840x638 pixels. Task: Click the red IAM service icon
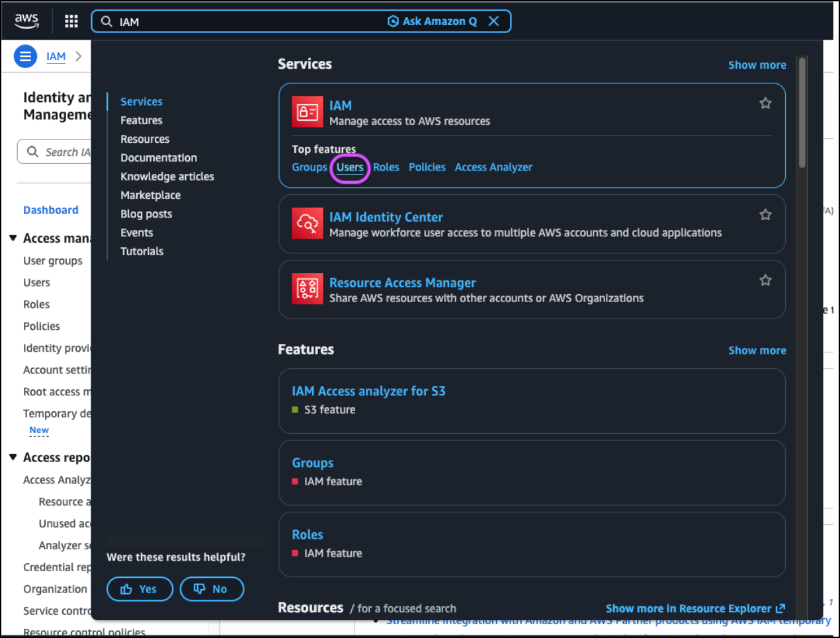(307, 112)
